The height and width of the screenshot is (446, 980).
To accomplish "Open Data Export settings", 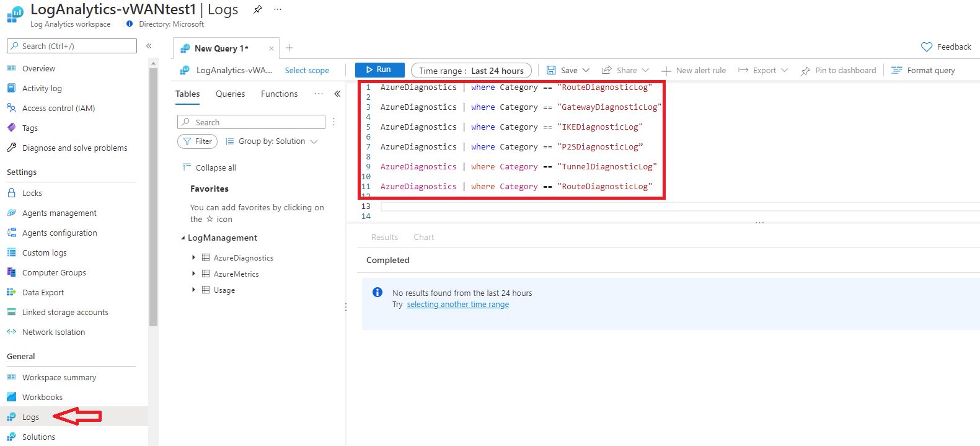I will coord(43,292).
